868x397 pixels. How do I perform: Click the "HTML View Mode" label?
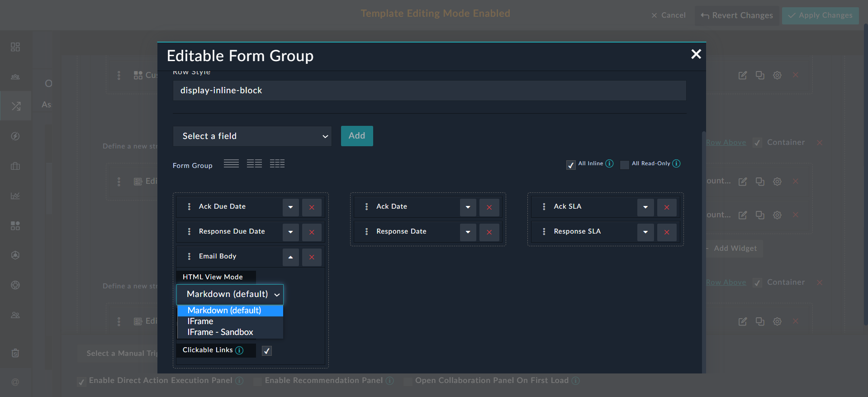coord(213,277)
